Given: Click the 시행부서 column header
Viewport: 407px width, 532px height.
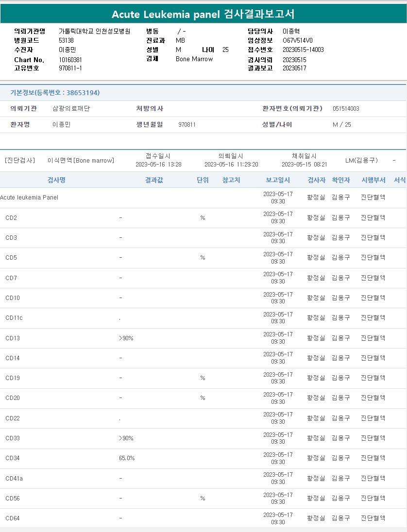Looking at the screenshot, I should point(373,180).
